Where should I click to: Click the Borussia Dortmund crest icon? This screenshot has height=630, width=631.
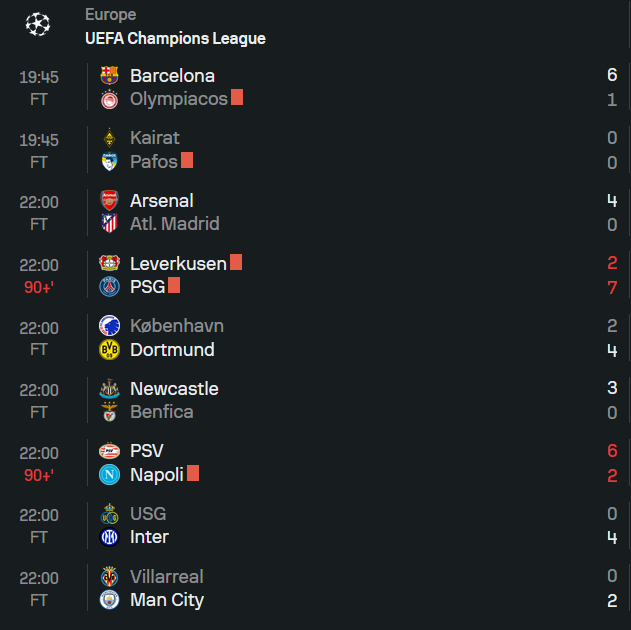pyautogui.click(x=109, y=350)
